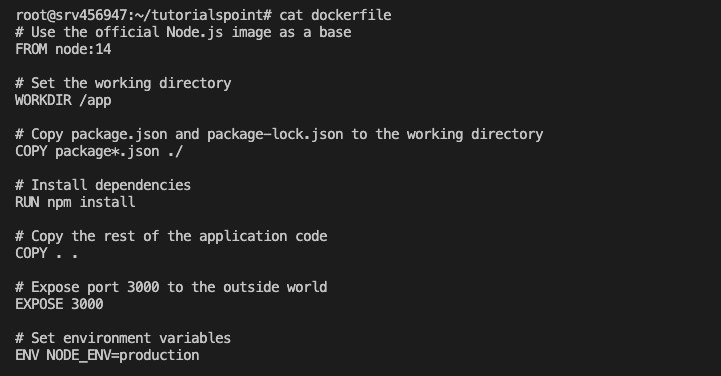The width and height of the screenshot is (721, 376).
Task: Click the 'COPY package*.json ./' line
Action: [99, 152]
